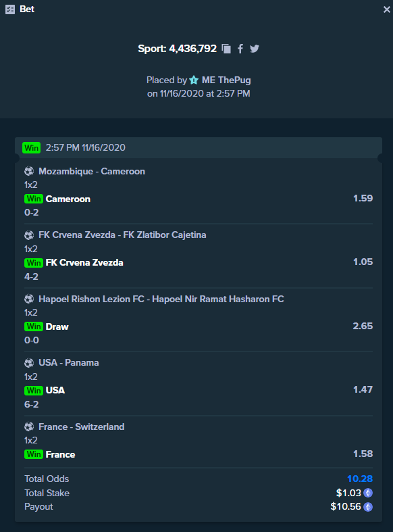Click soccer ball icon next to USA - Panama
393x532 pixels.
coord(29,363)
